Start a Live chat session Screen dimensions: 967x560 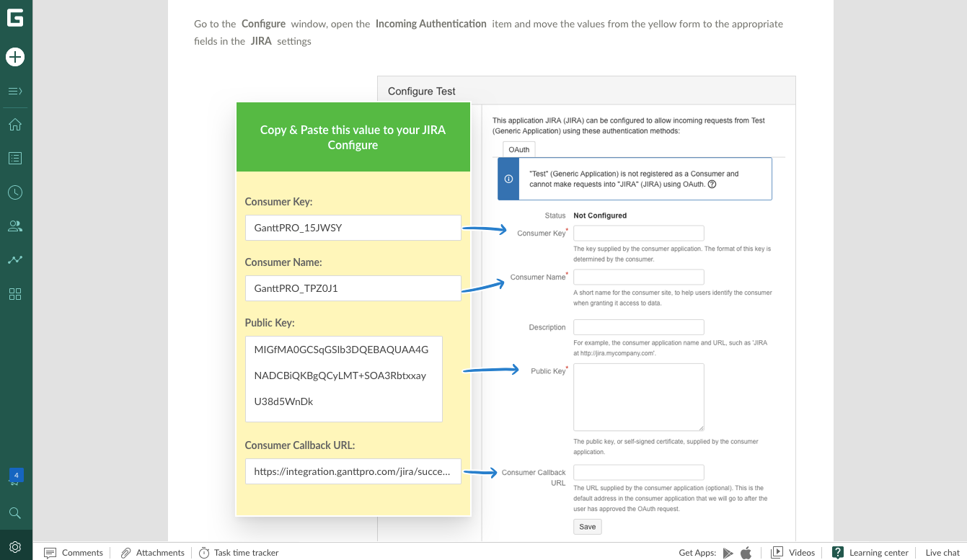942,552
